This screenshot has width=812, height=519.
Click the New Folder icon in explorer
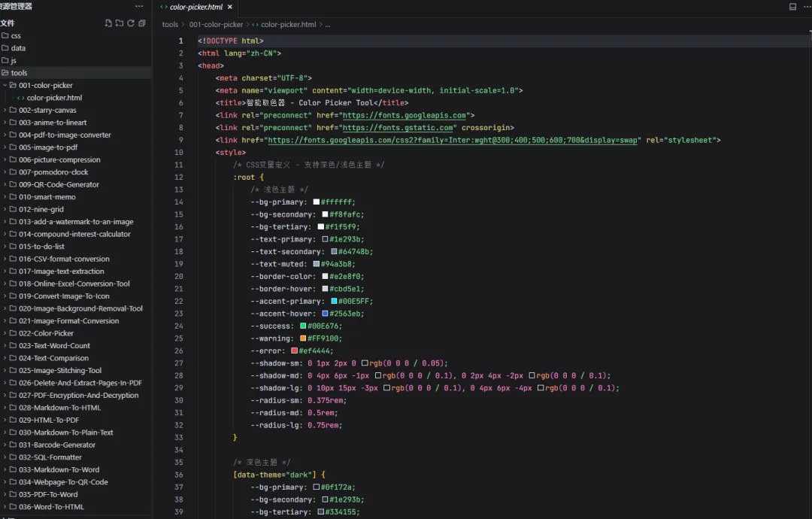[119, 23]
